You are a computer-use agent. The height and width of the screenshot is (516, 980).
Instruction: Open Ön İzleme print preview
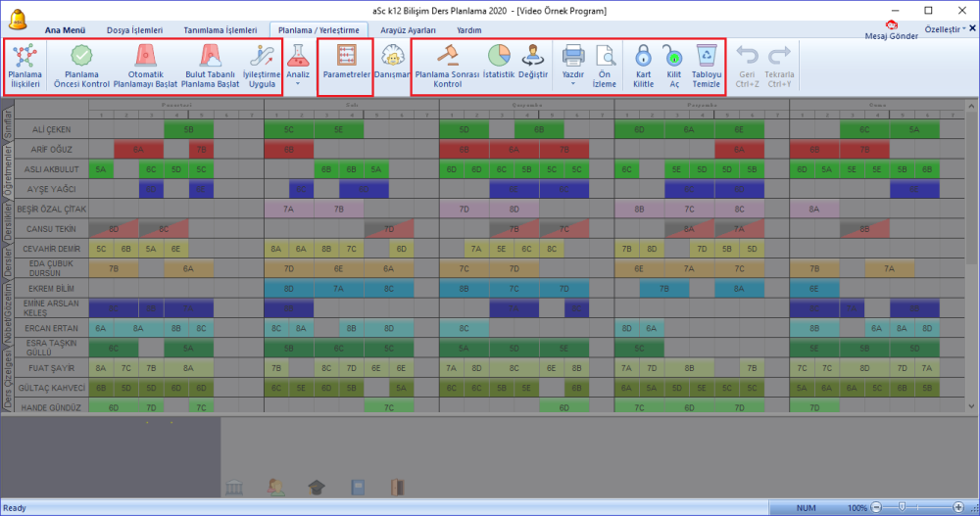coord(605,67)
